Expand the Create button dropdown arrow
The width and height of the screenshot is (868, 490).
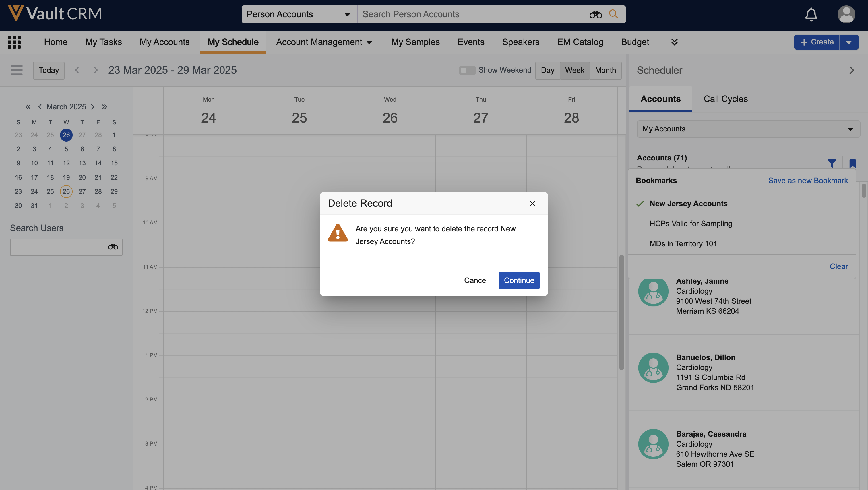coord(848,42)
